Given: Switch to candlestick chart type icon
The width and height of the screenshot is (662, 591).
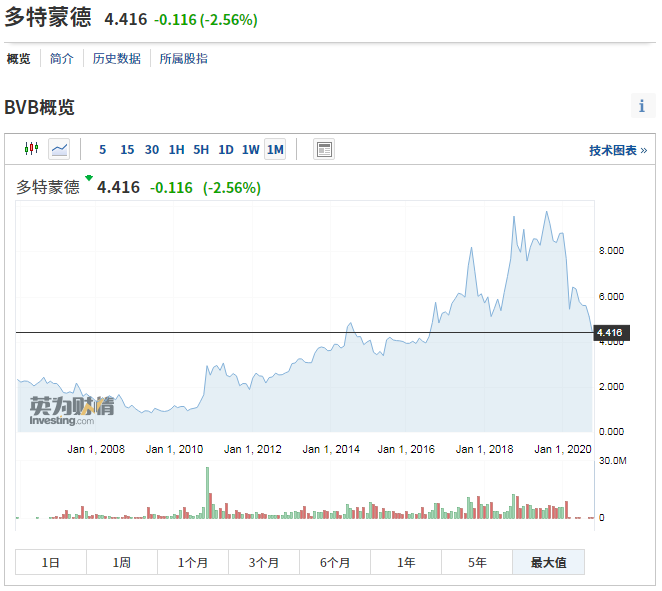Looking at the screenshot, I should pos(31,149).
